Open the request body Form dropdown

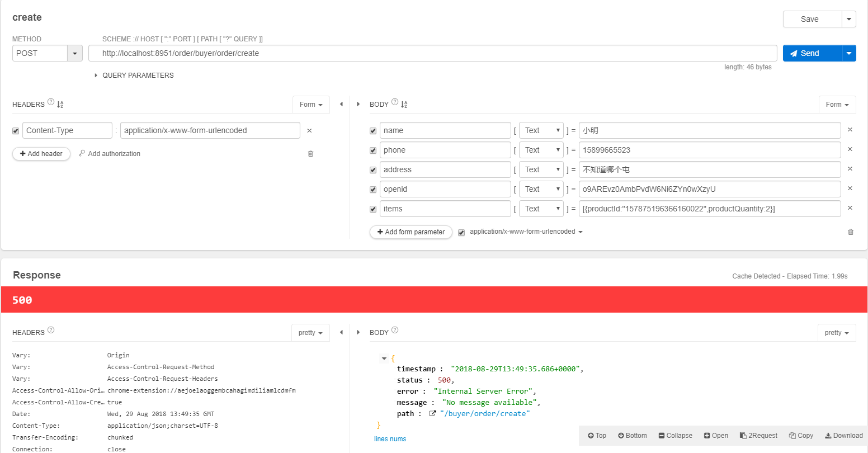[837, 105]
